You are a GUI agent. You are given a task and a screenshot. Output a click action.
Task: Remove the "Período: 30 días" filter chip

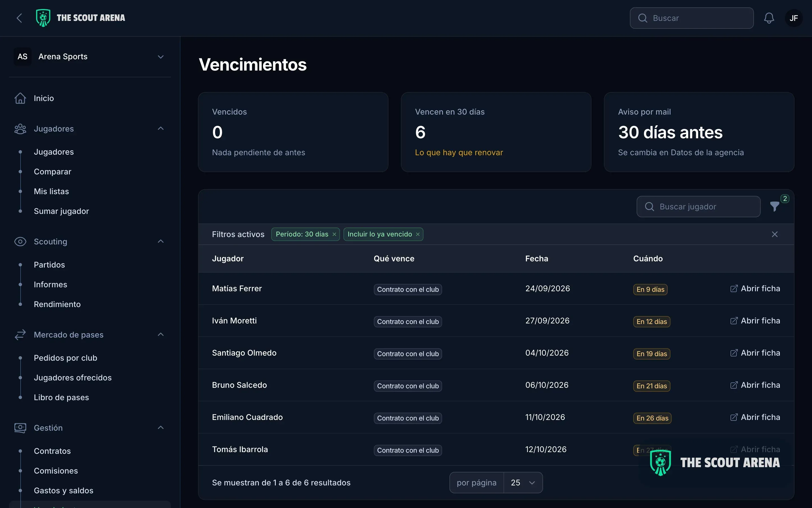click(334, 235)
